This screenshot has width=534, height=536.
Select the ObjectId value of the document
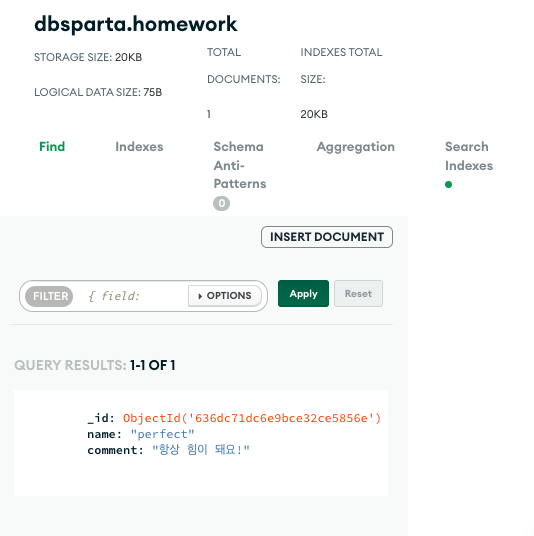tap(252, 418)
